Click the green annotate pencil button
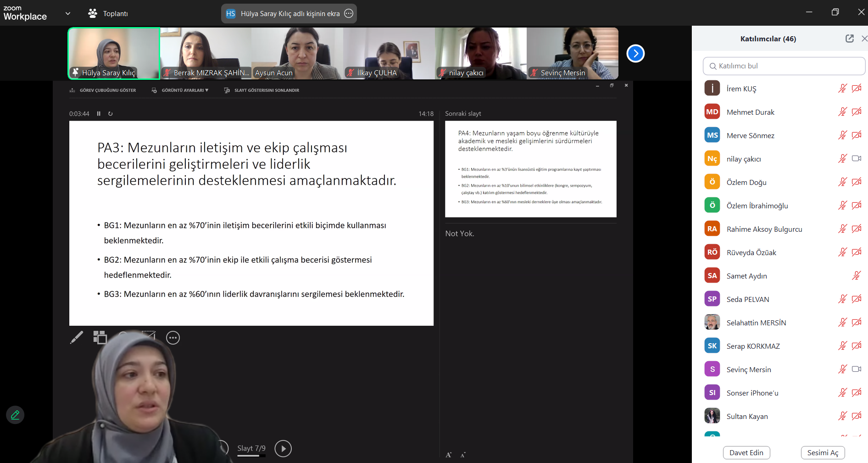This screenshot has height=463, width=868. [15, 415]
